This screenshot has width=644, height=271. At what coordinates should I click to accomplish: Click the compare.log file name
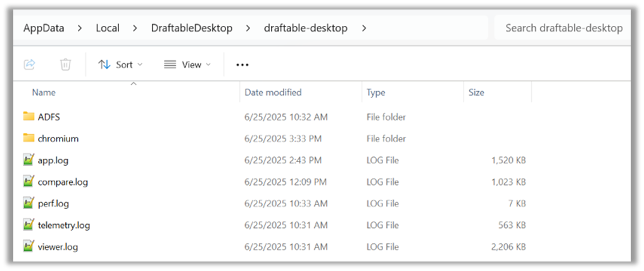coord(63,182)
